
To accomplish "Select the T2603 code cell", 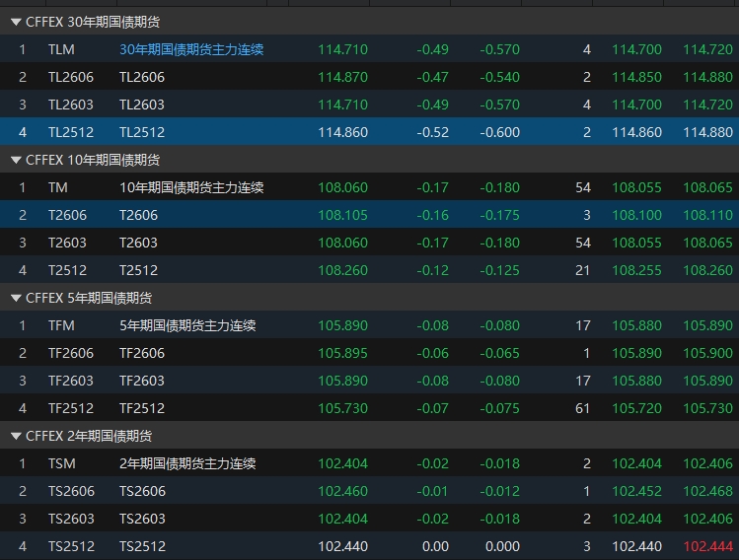I will 67,243.
